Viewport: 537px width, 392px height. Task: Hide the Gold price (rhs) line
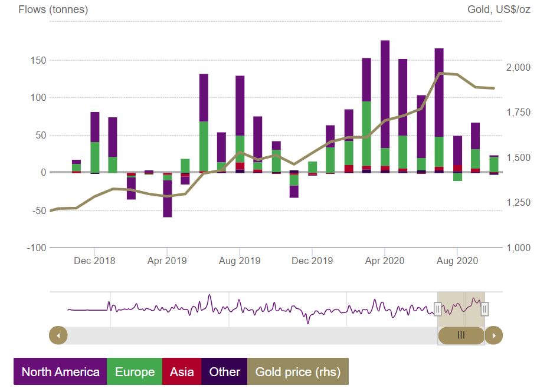click(x=298, y=371)
